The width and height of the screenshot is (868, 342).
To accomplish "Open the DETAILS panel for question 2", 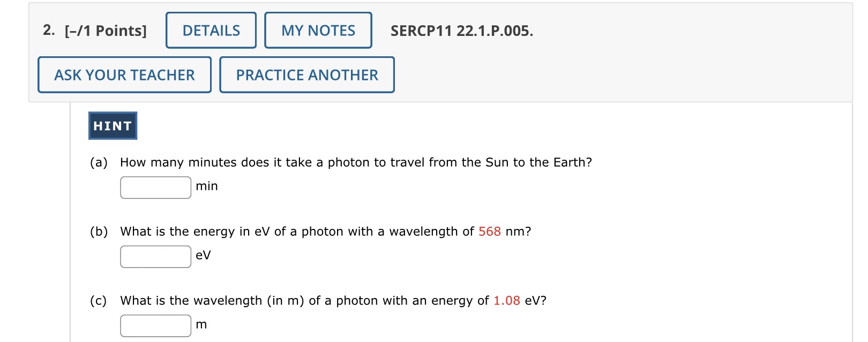I will pos(210,30).
